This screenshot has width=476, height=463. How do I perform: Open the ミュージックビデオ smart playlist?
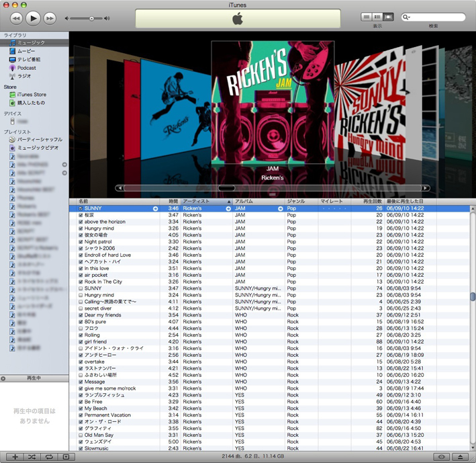[x=38, y=148]
